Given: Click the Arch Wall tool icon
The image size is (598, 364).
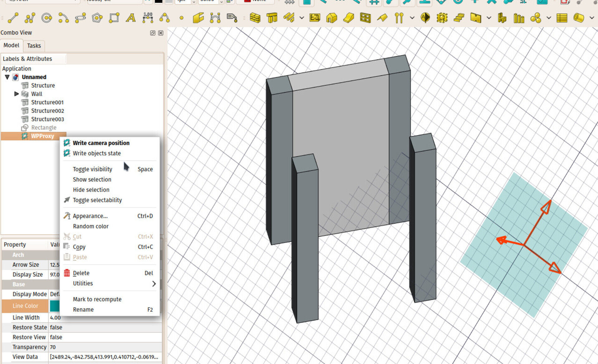Looking at the screenshot, I should tap(255, 18).
